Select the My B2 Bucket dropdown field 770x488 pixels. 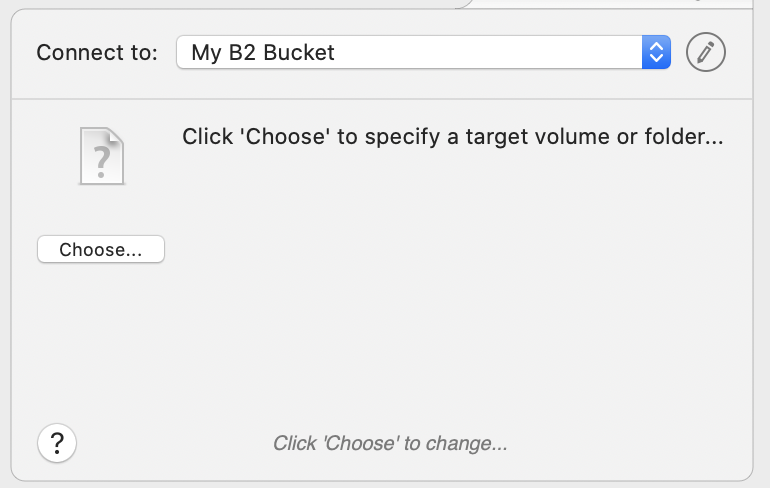(x=423, y=52)
